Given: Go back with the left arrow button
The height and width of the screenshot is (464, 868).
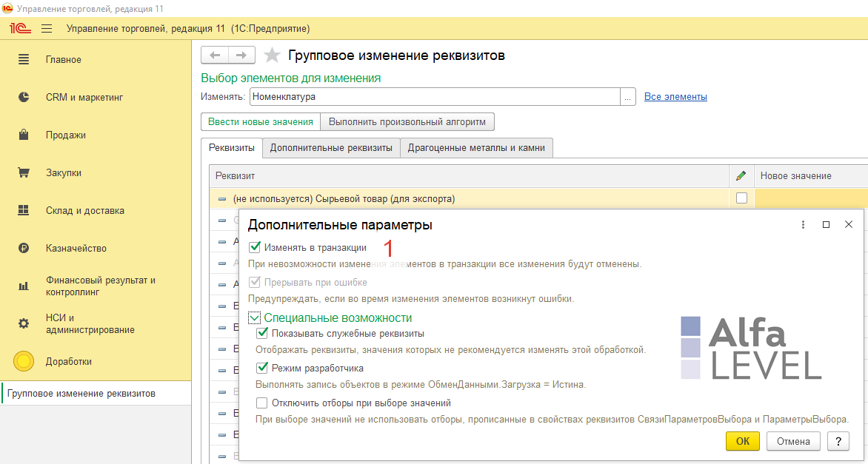Looking at the screenshot, I should 214,56.
